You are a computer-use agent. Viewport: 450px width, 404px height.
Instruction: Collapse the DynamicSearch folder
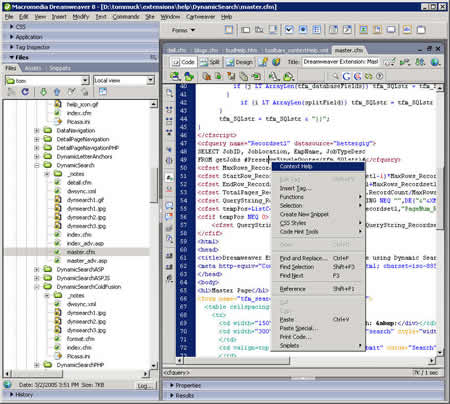tap(37, 165)
